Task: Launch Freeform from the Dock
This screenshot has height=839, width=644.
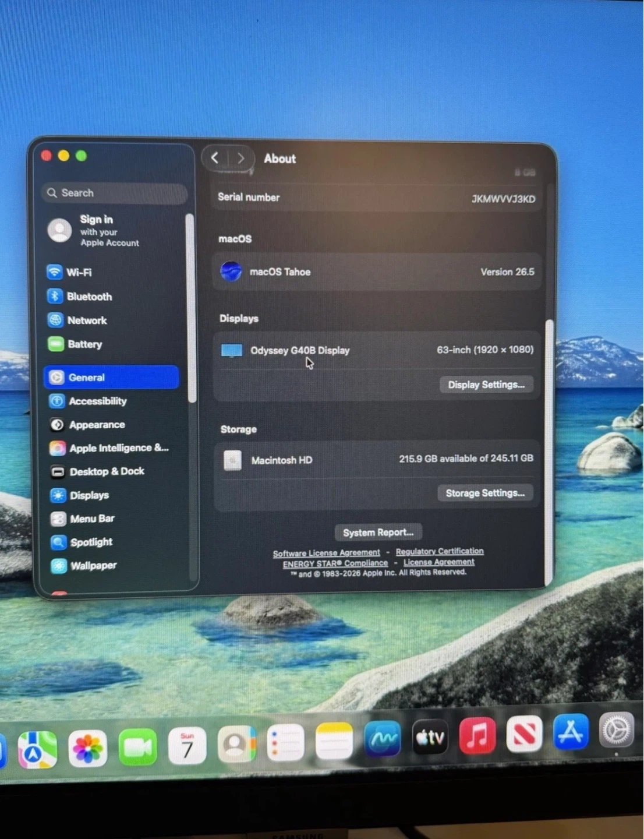Action: click(383, 739)
